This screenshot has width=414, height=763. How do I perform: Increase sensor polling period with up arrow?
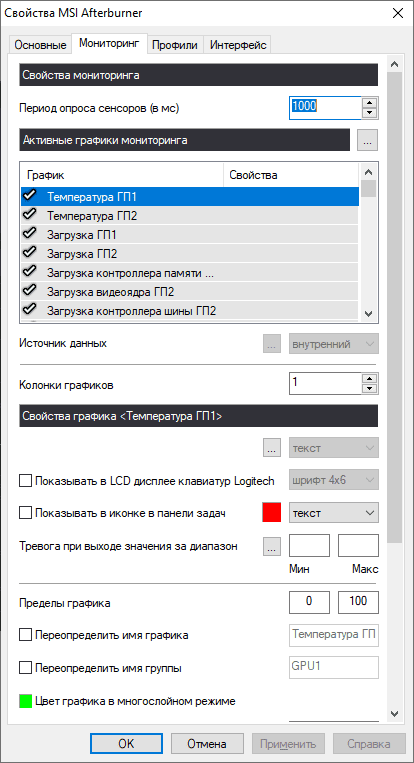coord(371,103)
